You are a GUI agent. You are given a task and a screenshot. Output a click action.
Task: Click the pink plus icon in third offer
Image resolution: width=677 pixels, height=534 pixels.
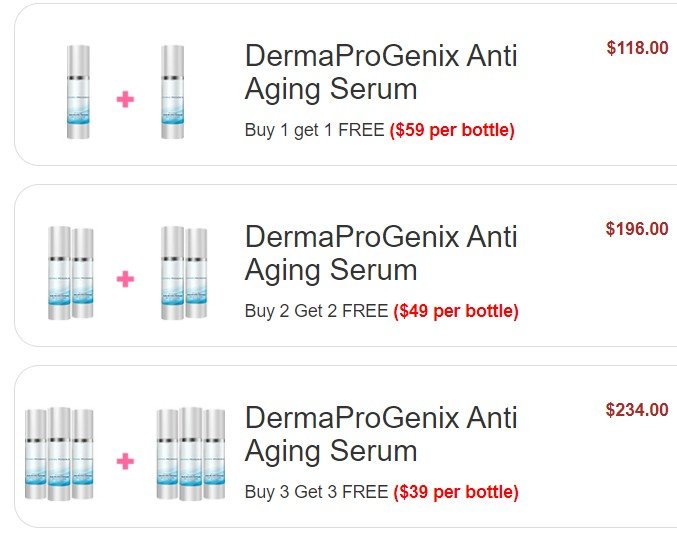click(x=125, y=461)
